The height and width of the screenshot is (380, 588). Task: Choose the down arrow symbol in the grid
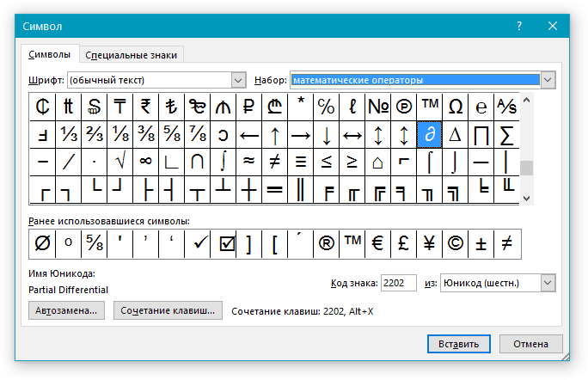tap(327, 134)
